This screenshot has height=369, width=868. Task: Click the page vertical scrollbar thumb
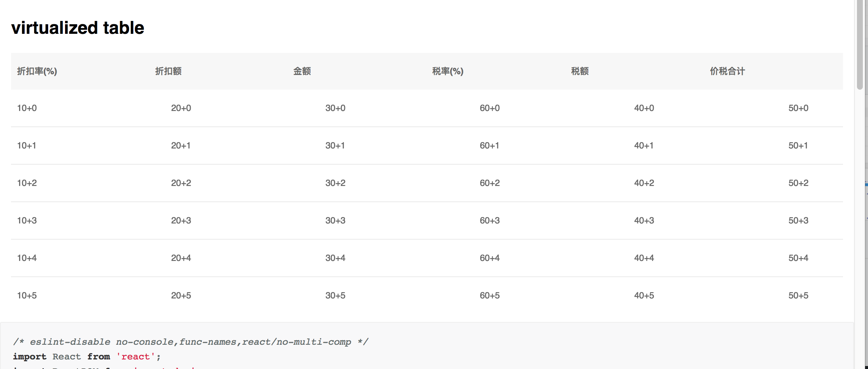pyautogui.click(x=860, y=44)
